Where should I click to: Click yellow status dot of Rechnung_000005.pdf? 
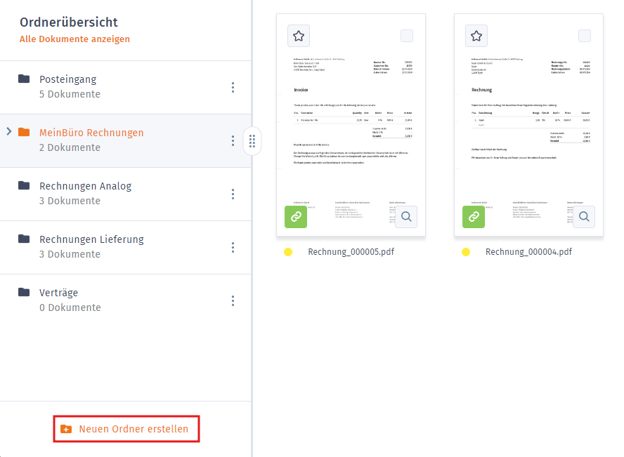click(x=288, y=252)
